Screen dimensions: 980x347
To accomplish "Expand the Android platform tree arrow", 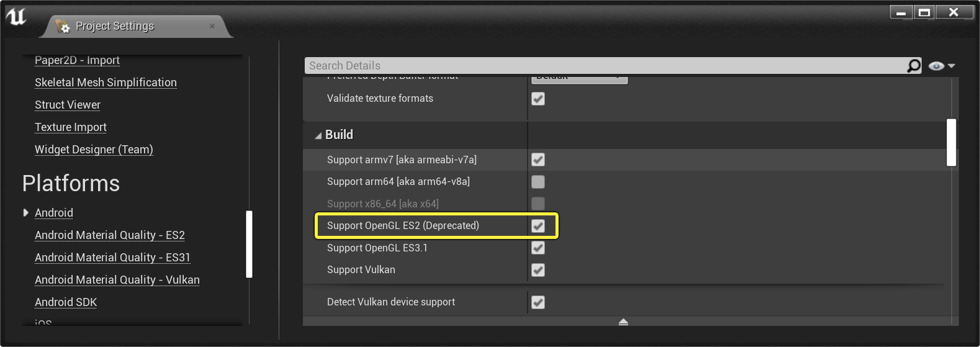I will [x=25, y=213].
